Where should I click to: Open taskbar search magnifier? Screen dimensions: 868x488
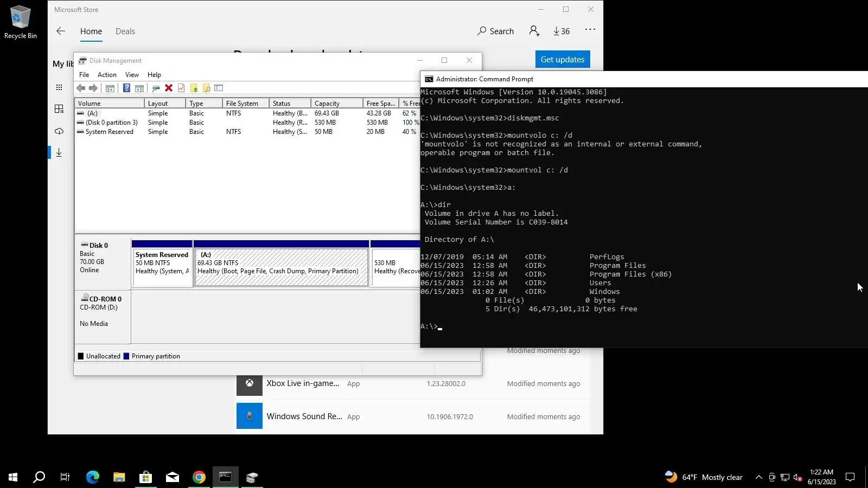click(39, 477)
